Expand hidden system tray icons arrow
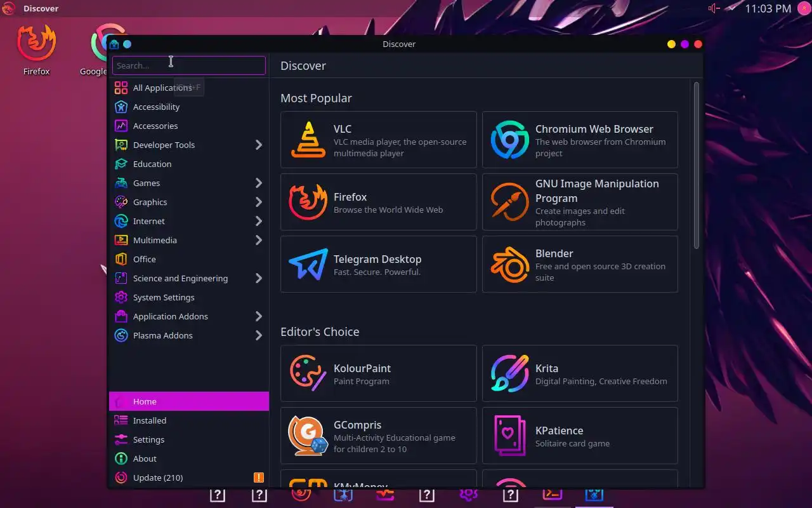This screenshot has height=508, width=812. tap(732, 8)
